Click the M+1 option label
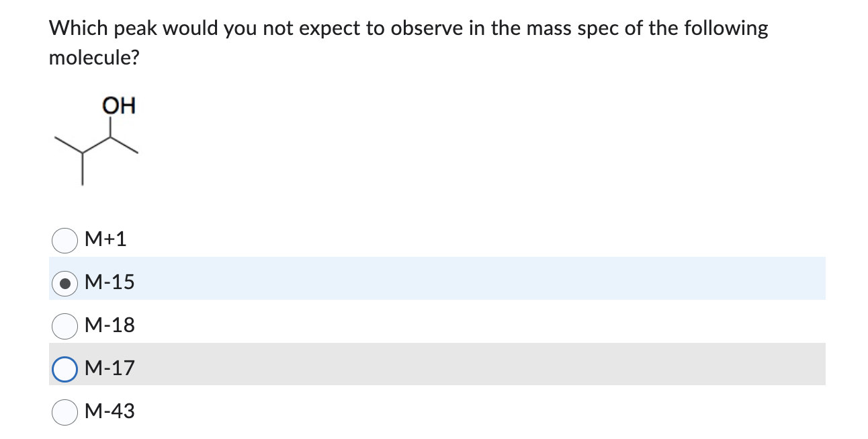This screenshot has height=439, width=868. (x=105, y=239)
